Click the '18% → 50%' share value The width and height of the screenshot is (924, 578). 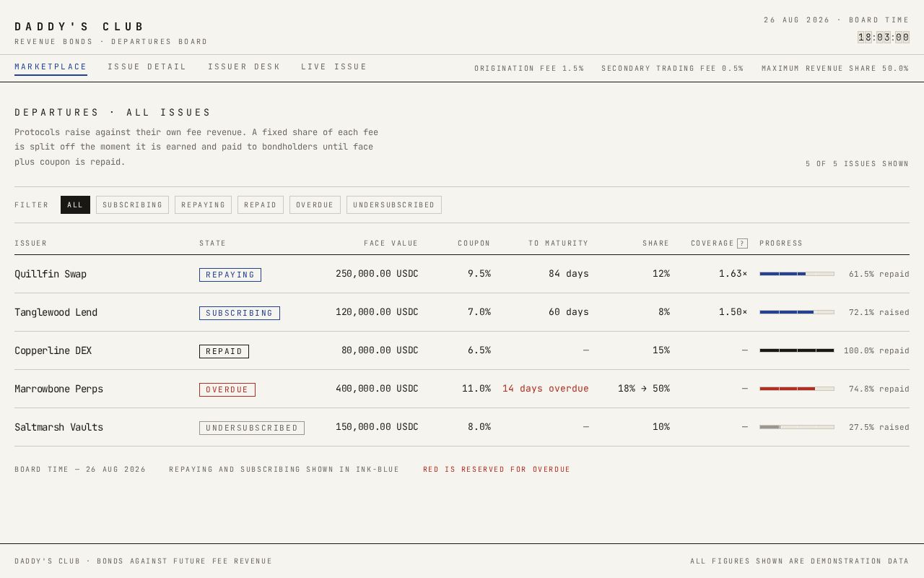pyautogui.click(x=644, y=389)
